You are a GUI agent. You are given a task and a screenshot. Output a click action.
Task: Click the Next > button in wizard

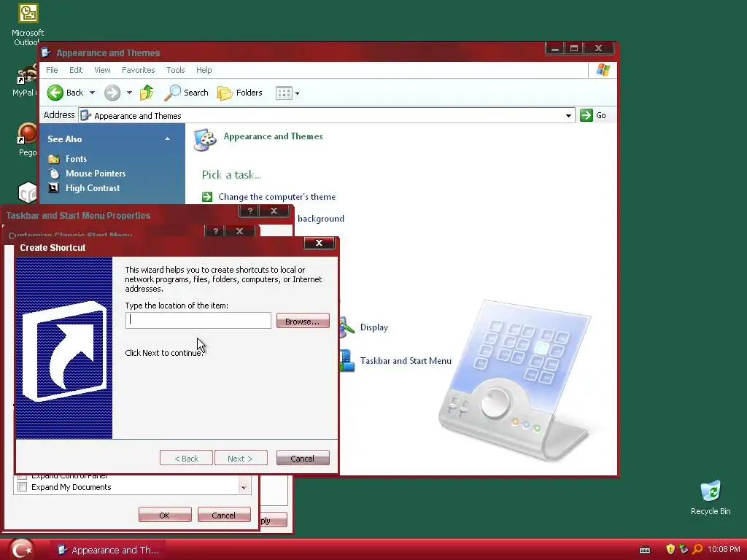[241, 458]
